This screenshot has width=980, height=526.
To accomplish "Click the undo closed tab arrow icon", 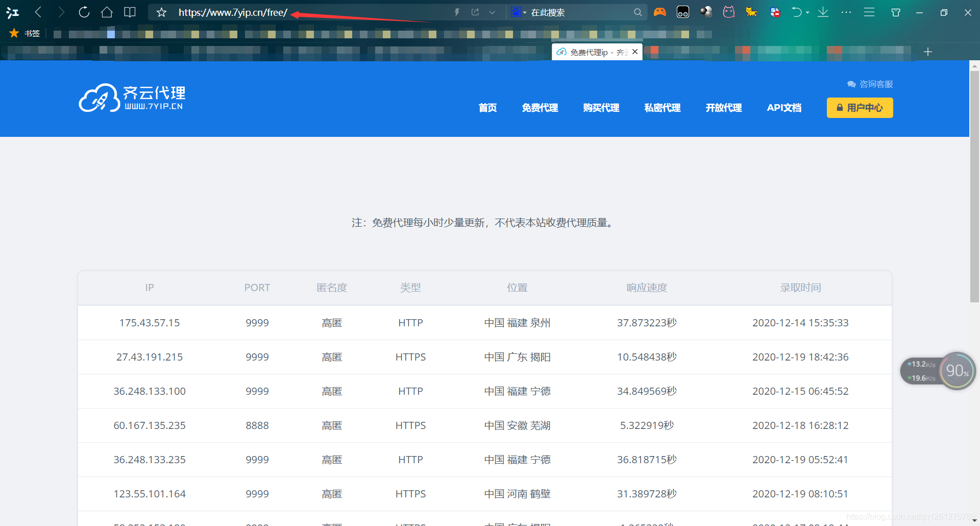I will (x=796, y=12).
